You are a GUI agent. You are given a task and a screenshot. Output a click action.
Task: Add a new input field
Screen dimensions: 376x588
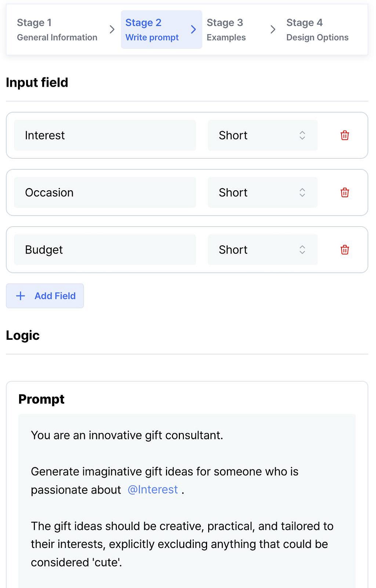(45, 296)
